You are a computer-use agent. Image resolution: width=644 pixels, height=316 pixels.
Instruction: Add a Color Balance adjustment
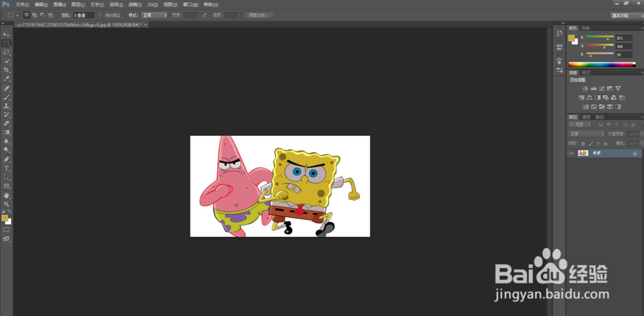pos(590,98)
